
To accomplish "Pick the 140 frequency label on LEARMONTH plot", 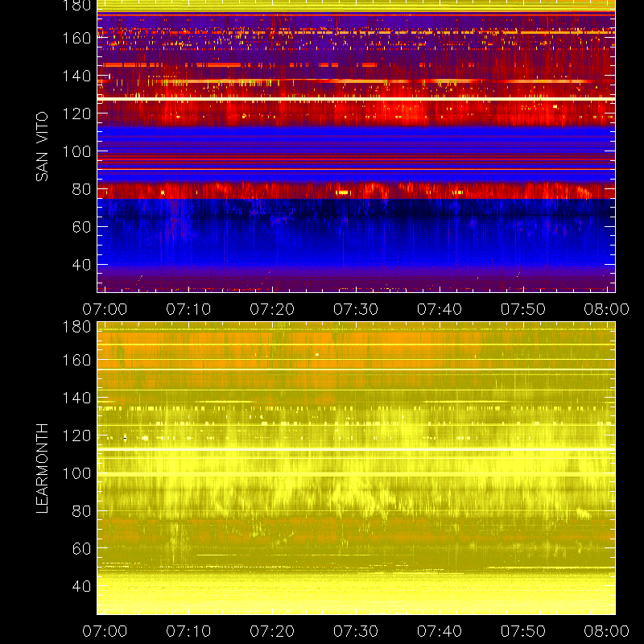I will click(x=76, y=398).
